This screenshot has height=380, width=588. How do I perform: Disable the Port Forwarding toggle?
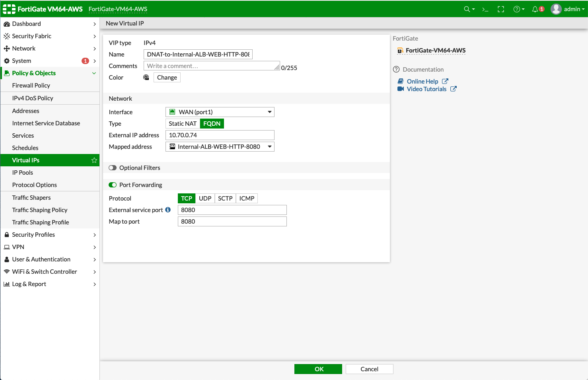[x=113, y=185]
